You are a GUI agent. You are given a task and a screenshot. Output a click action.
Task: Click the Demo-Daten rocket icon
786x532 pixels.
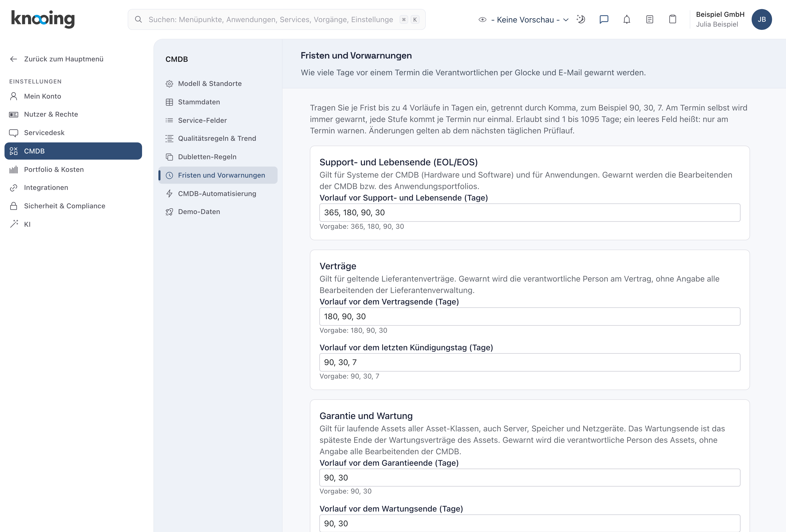click(169, 212)
